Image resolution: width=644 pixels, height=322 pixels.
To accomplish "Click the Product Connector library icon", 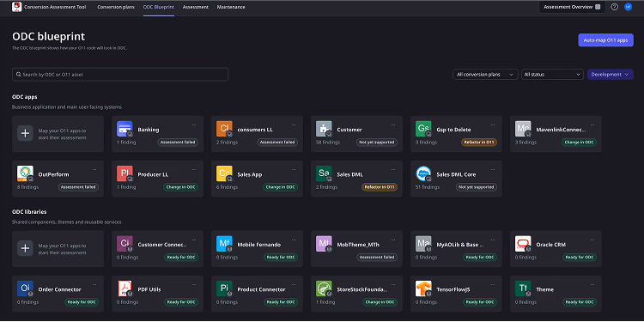I will coord(224,289).
